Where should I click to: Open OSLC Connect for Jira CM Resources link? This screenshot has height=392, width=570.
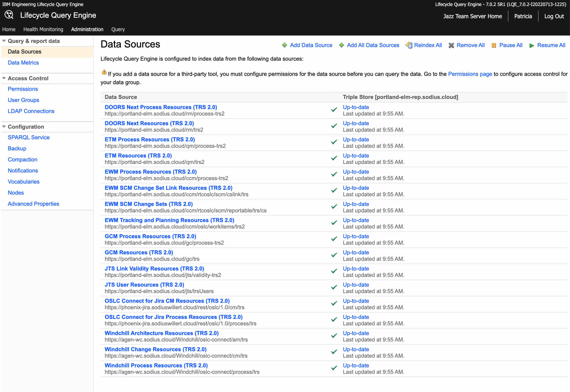167,301
